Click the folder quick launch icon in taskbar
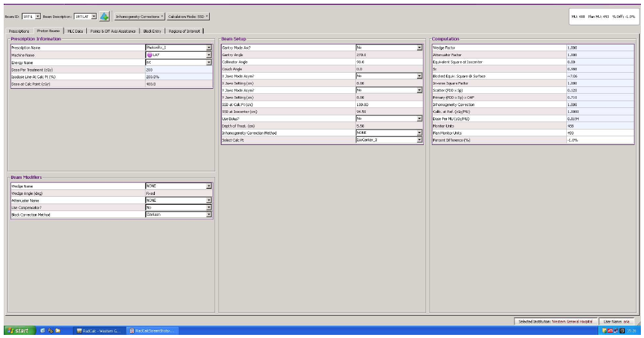 tap(58, 331)
